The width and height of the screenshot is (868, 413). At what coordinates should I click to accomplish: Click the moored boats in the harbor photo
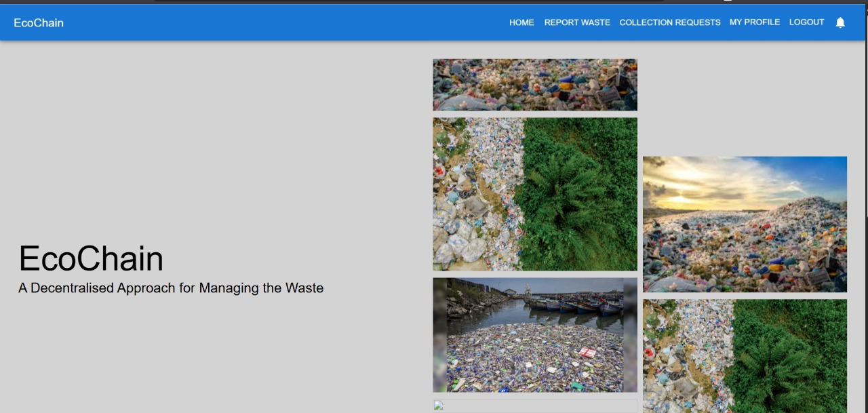(x=575, y=306)
